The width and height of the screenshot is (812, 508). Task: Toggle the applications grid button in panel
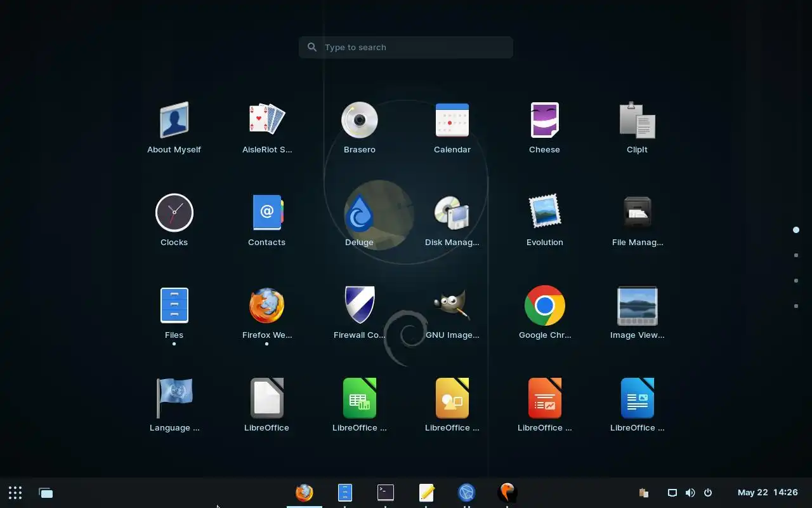click(x=15, y=493)
